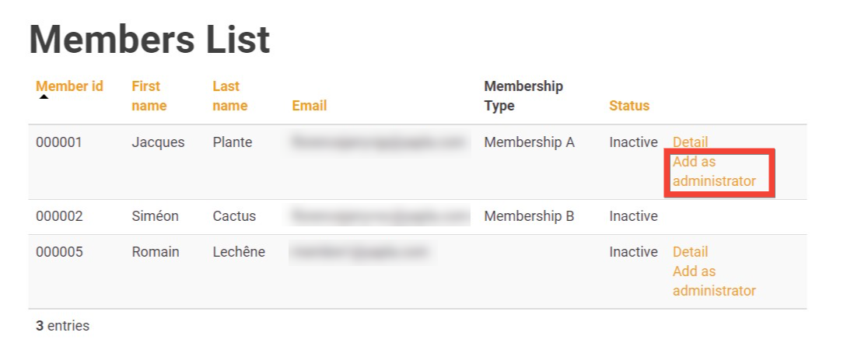868x364 pixels.
Task: Click member id 000002 cell
Action: point(58,216)
